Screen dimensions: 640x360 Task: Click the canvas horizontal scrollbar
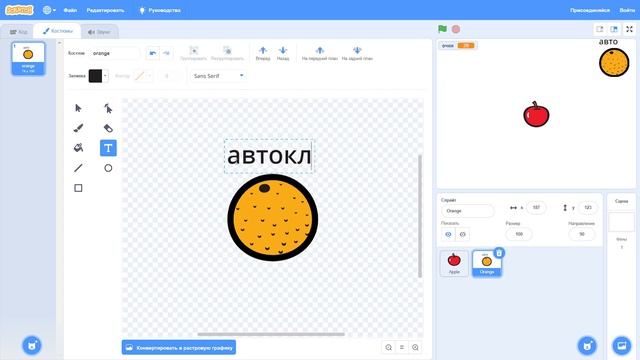(271, 334)
